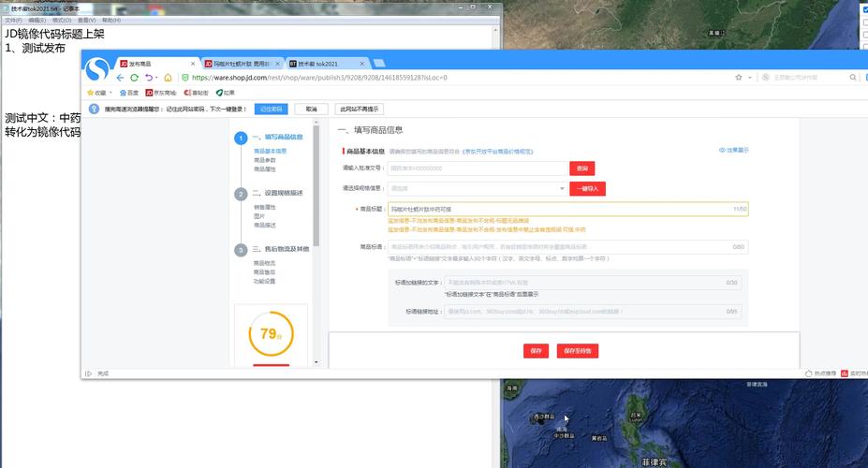Go to 销售属性 in sidebar

point(265,207)
